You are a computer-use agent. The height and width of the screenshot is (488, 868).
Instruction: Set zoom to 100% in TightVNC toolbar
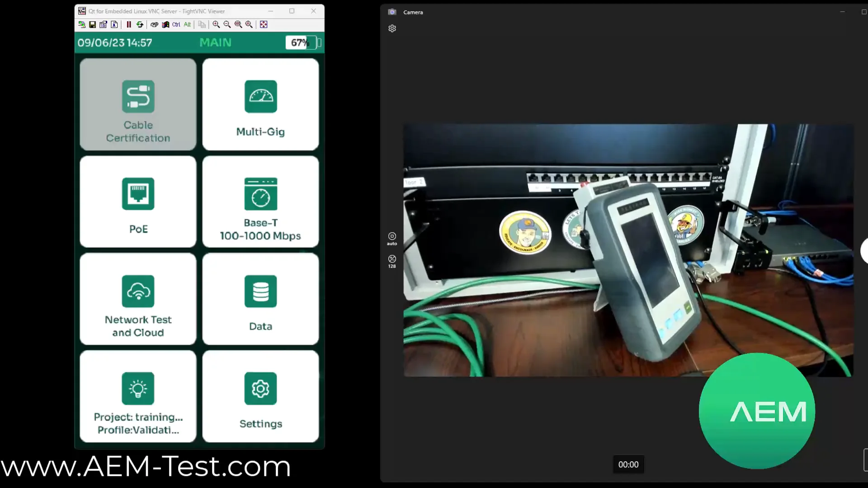pos(238,24)
